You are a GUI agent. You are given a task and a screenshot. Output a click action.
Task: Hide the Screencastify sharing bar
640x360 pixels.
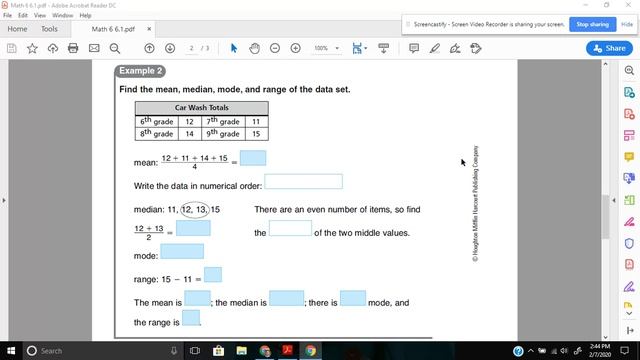(x=627, y=24)
